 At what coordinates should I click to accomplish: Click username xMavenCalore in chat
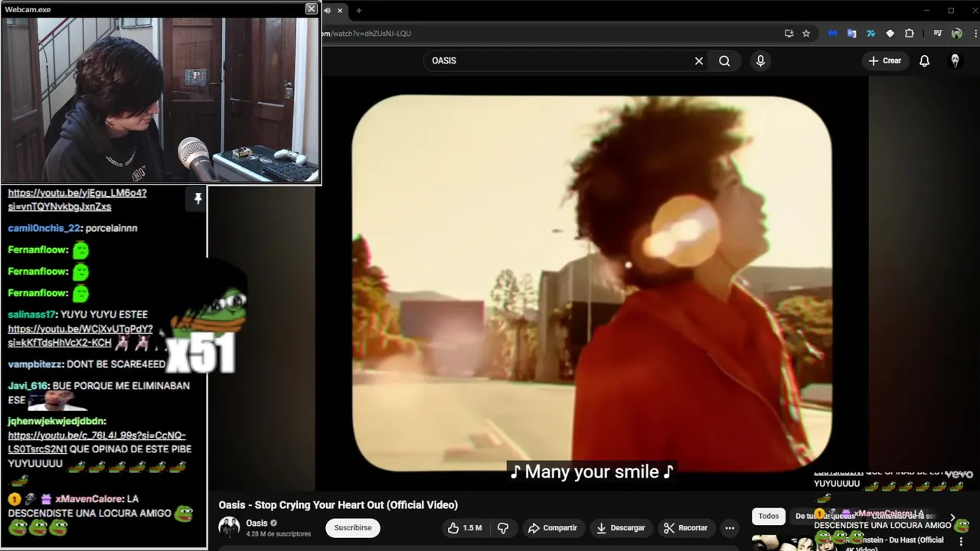[x=89, y=499]
